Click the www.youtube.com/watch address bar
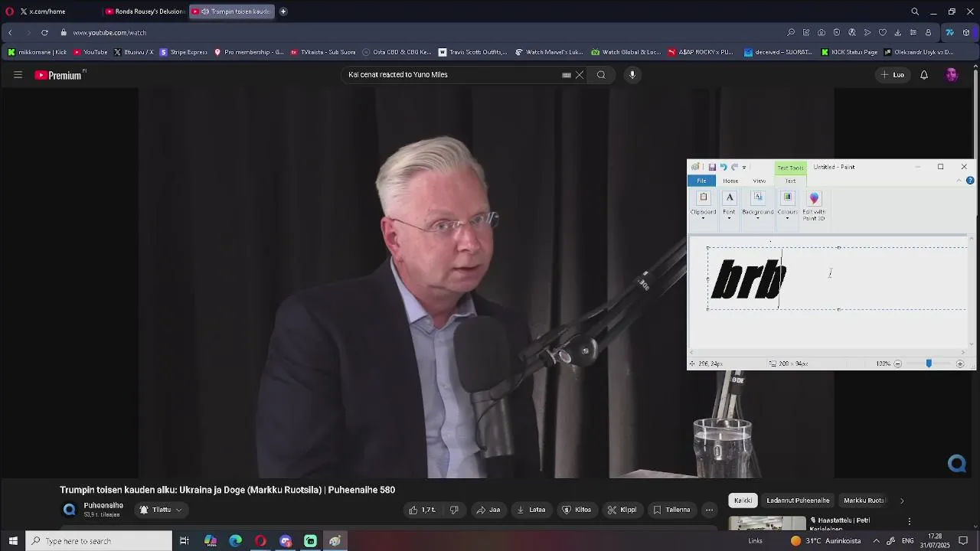Image resolution: width=980 pixels, height=551 pixels. tap(109, 33)
